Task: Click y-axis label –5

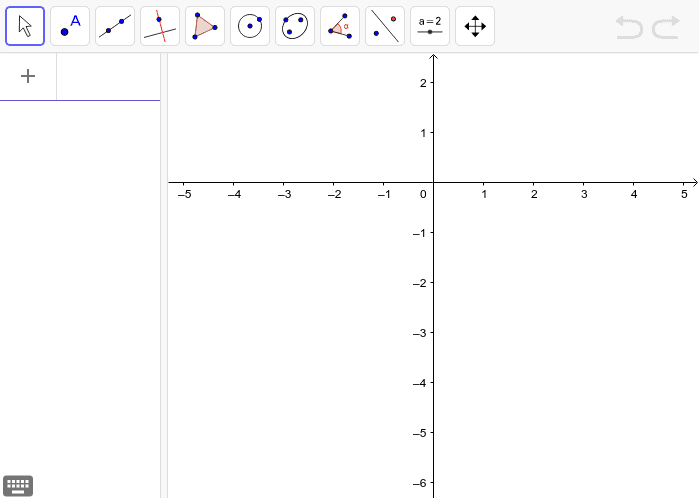Action: coord(420,433)
